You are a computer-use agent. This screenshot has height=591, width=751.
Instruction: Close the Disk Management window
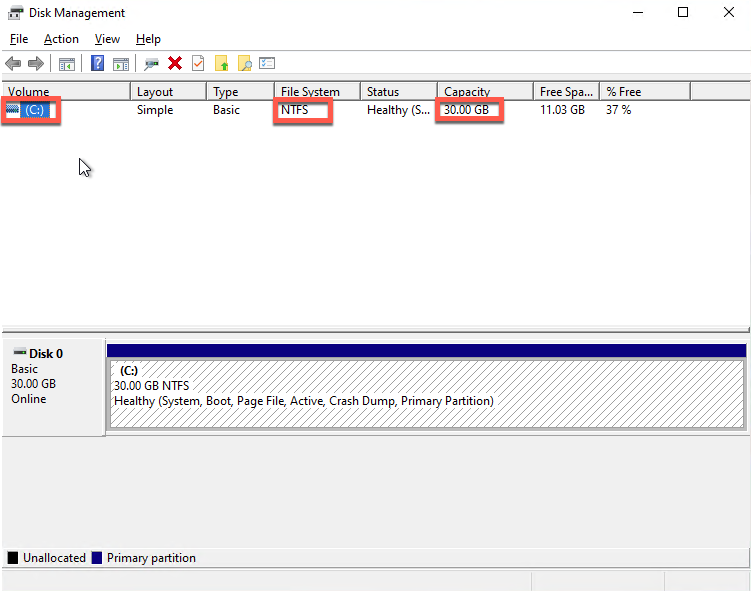(x=728, y=12)
